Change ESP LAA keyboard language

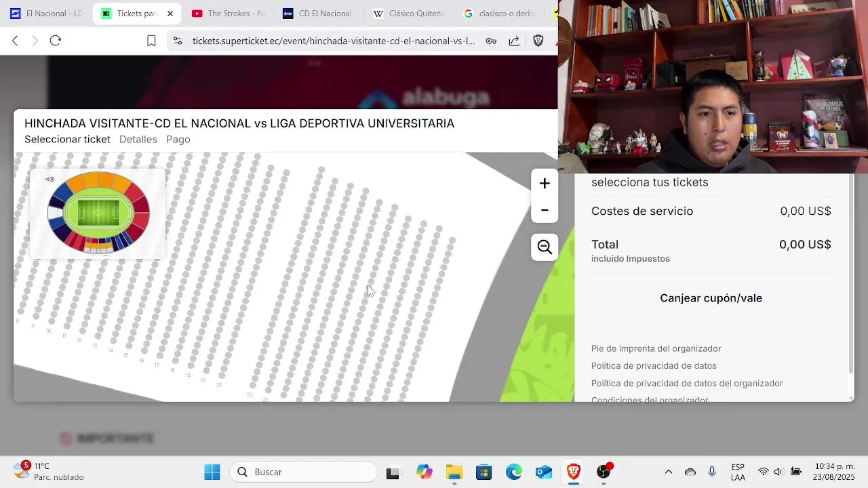[x=738, y=472]
